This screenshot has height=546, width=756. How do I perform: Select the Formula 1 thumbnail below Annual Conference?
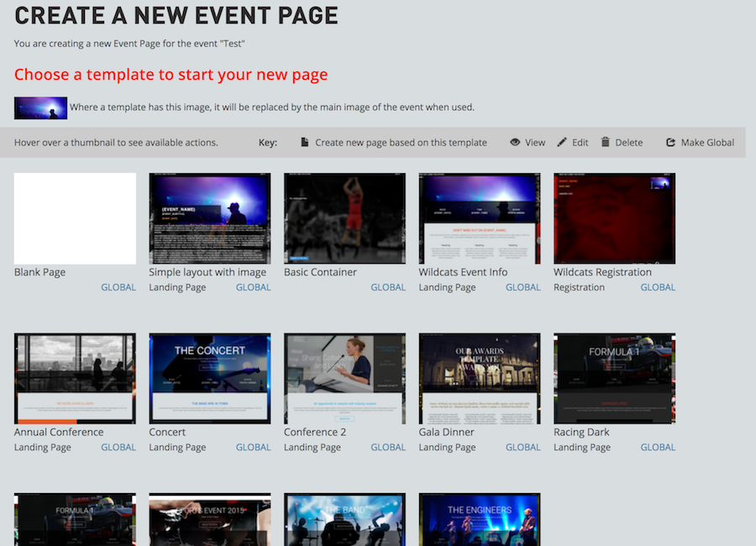76,519
